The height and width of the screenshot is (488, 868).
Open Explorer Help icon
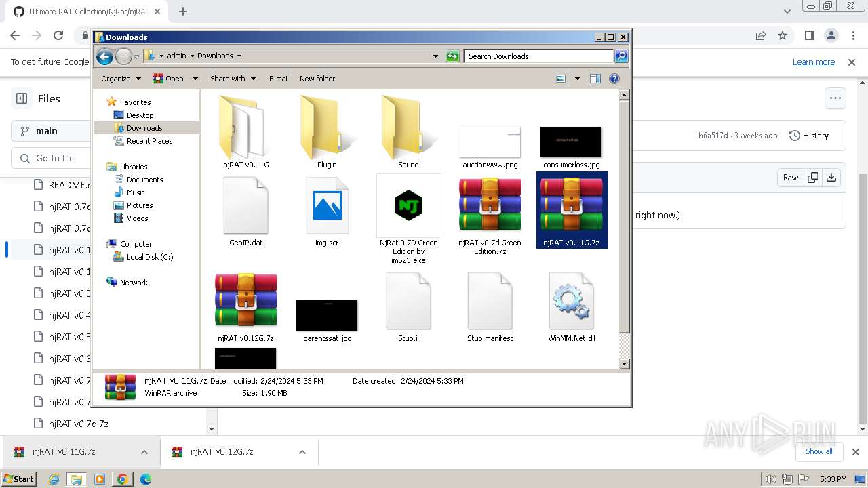click(x=614, y=79)
